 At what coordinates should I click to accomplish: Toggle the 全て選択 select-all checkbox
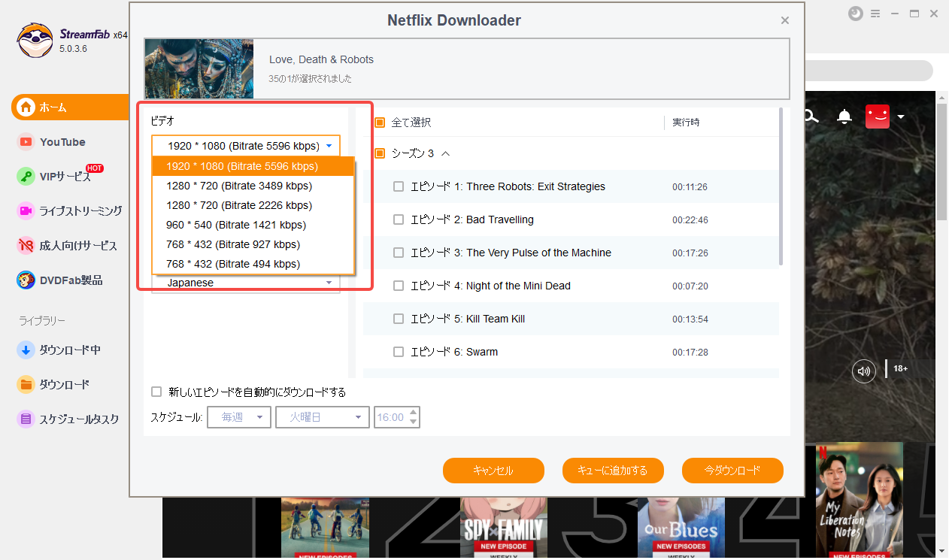click(380, 123)
